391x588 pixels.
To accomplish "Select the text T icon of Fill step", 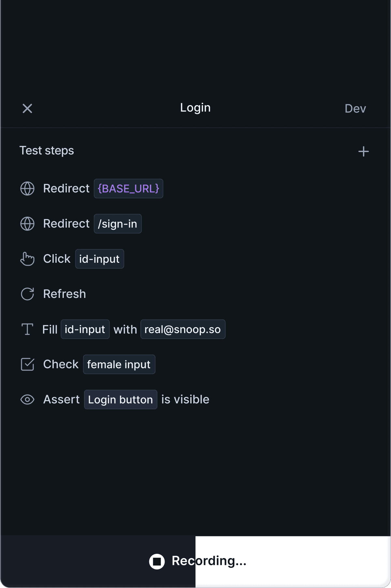I will [x=27, y=329].
